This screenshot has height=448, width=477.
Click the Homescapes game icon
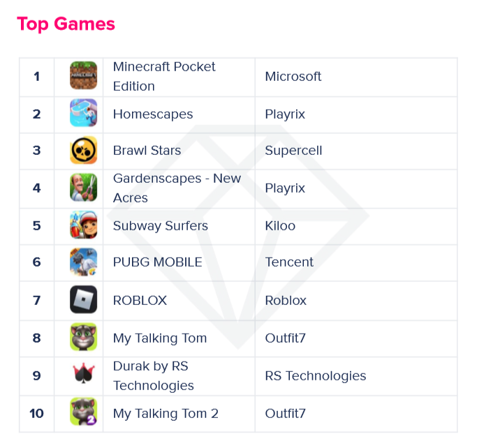click(x=84, y=114)
